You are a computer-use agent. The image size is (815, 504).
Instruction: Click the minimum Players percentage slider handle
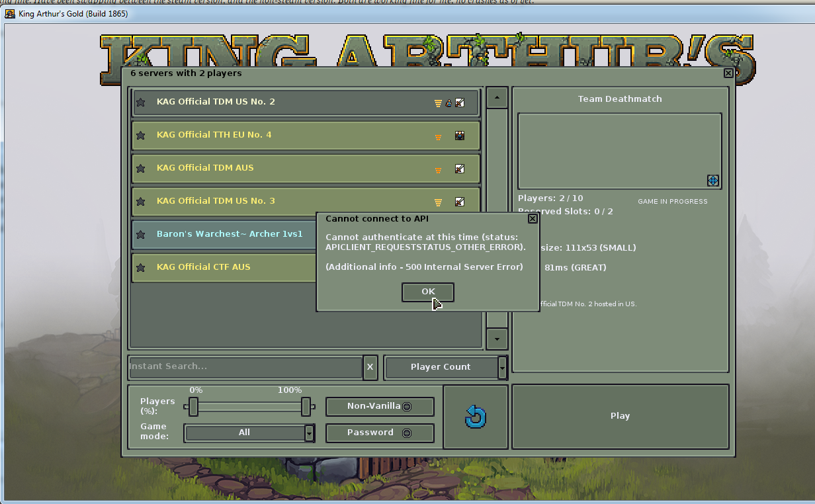pyautogui.click(x=193, y=407)
